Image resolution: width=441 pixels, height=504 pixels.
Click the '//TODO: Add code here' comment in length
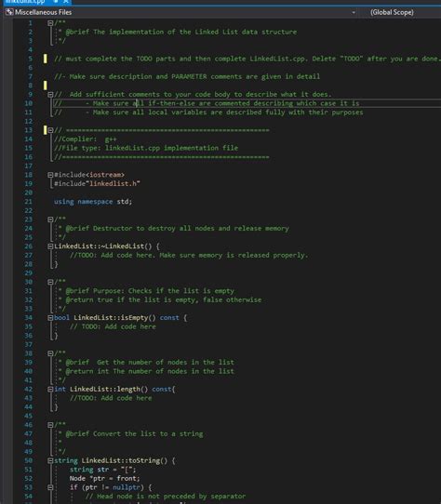111,398
